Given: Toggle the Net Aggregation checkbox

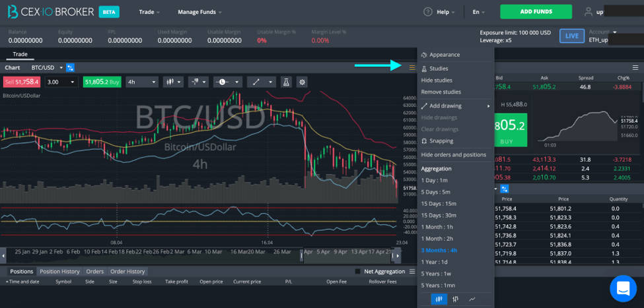Looking at the screenshot, I should point(357,272).
